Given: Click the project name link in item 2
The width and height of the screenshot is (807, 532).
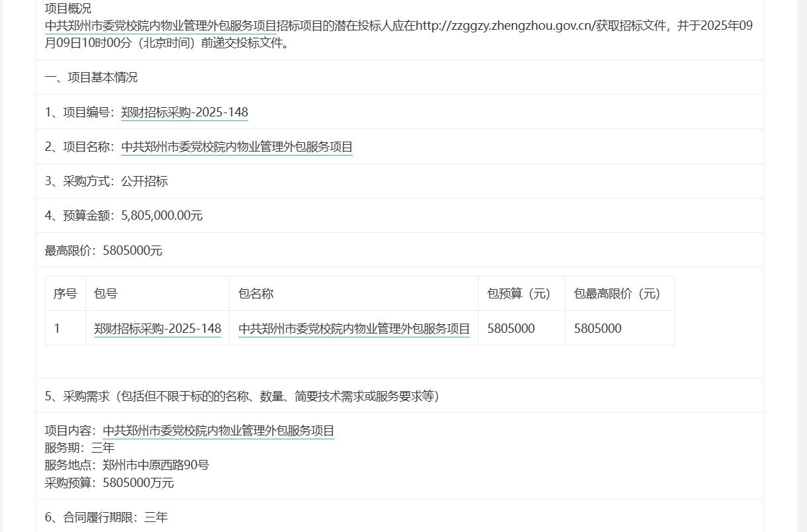Looking at the screenshot, I should [x=236, y=147].
